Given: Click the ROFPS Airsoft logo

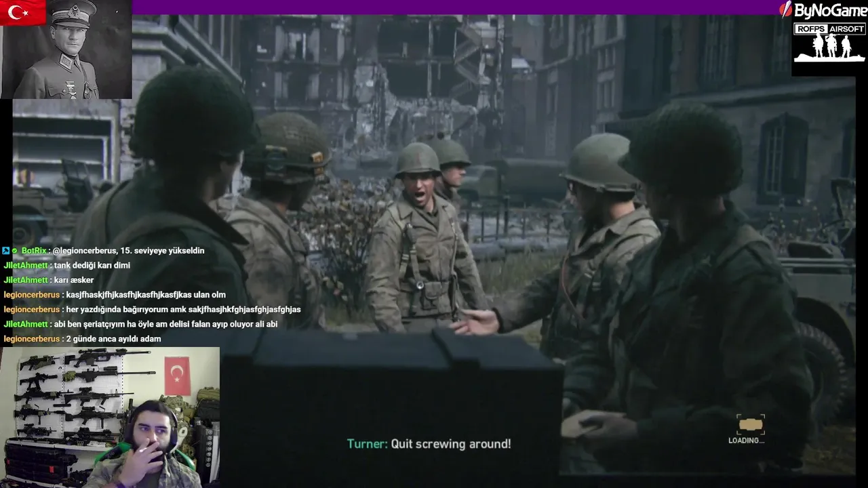Looking at the screenshot, I should (829, 43).
